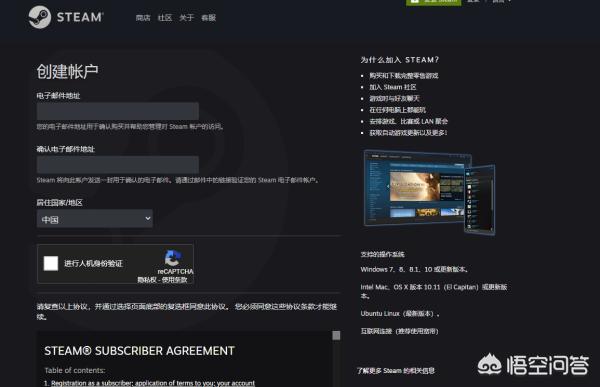
Task: Click the green Install Steam button
Action: pyautogui.click(x=434, y=2)
